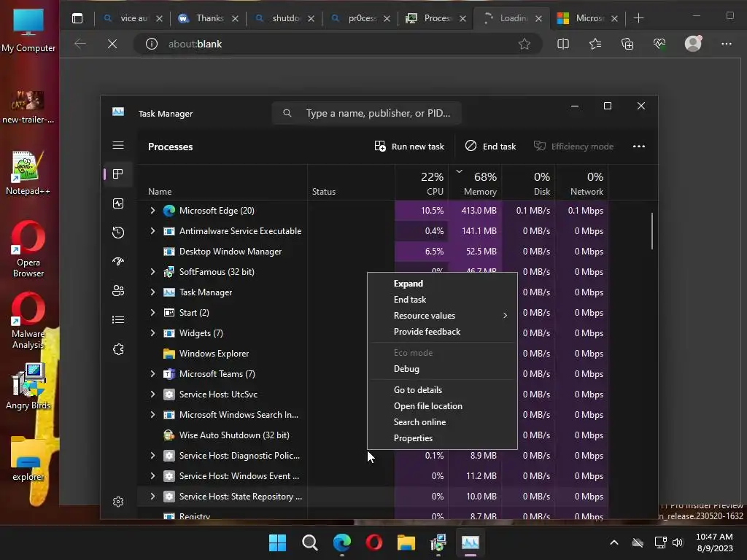Image resolution: width=747 pixels, height=560 pixels.
Task: Switch to the Thanks Edge tab
Action: (x=208, y=18)
